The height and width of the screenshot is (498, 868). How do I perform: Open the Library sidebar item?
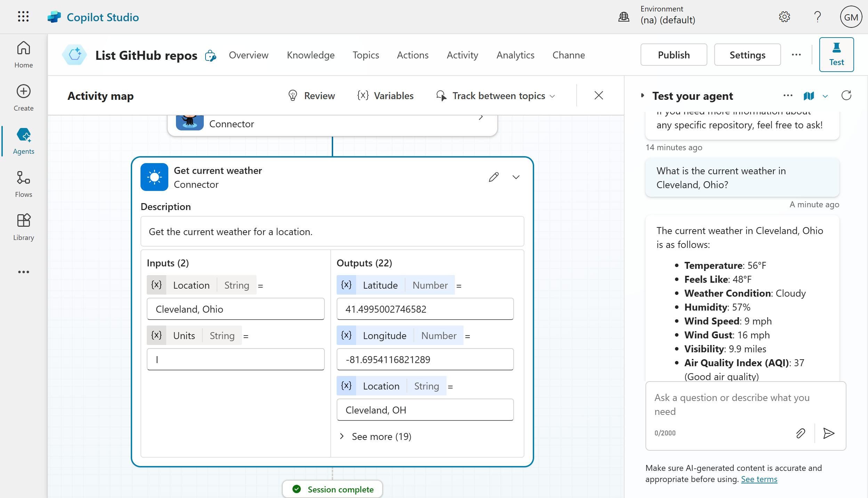23,227
